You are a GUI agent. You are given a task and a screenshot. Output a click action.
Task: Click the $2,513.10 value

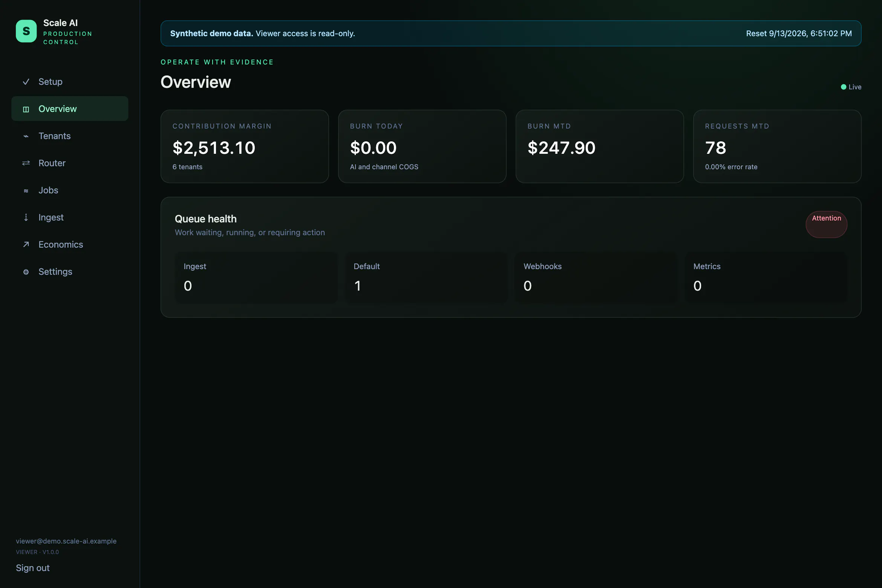(x=214, y=148)
